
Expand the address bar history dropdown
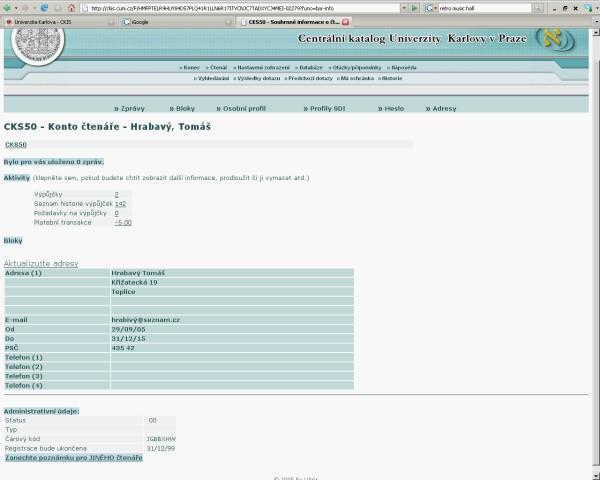(404, 8)
